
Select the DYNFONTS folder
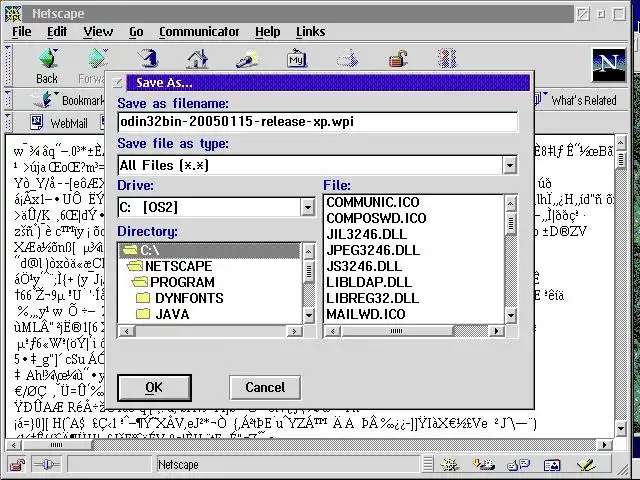click(180, 298)
